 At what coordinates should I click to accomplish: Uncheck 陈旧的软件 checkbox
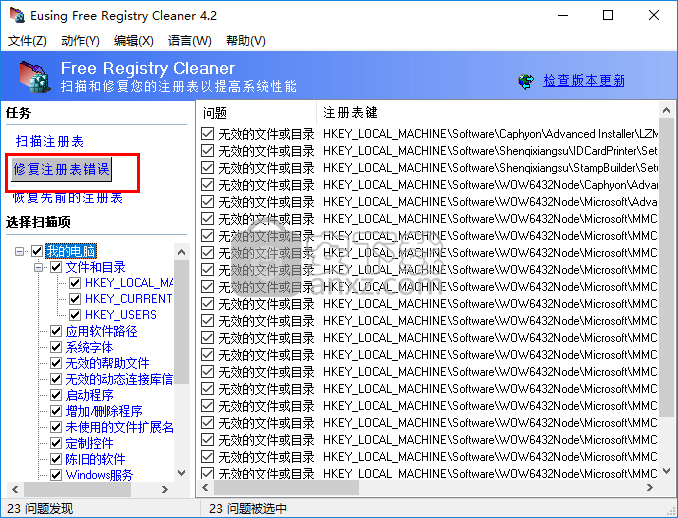56,459
